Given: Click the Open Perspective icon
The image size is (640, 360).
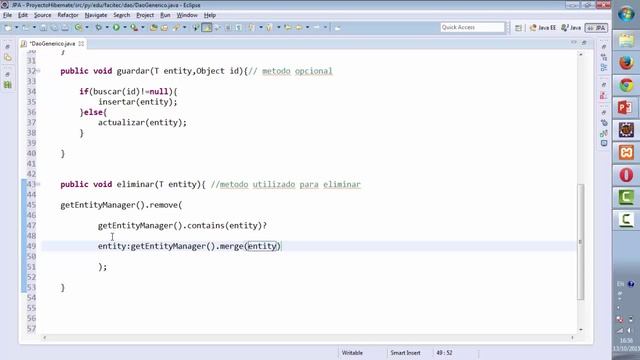Looking at the screenshot, I should coord(518,28).
